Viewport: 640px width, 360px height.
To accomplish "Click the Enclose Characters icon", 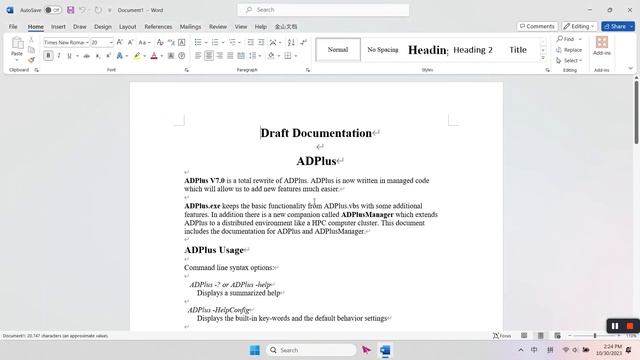I will click(182, 56).
